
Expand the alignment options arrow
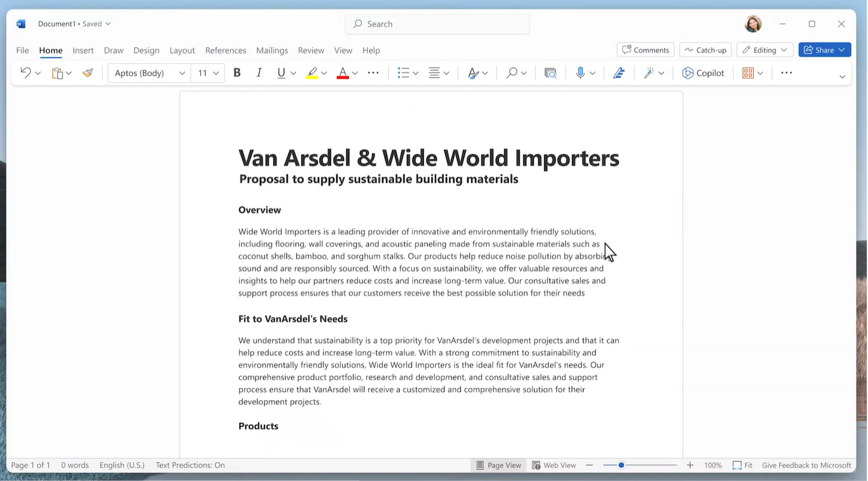[x=446, y=73]
